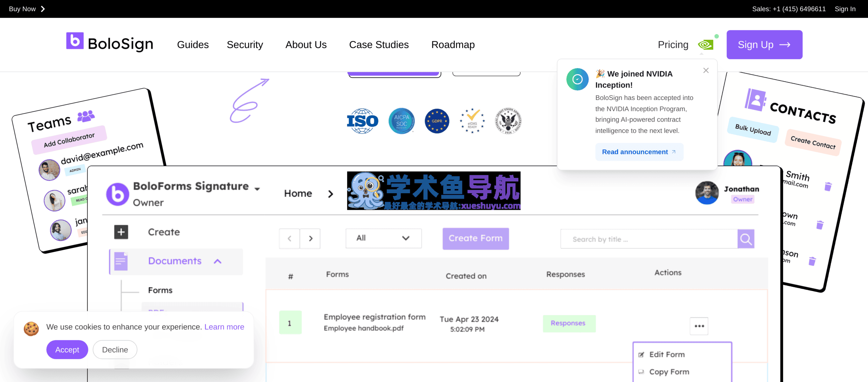This screenshot has height=382, width=868.
Task: Collapse the Documents section
Action: coord(218,261)
